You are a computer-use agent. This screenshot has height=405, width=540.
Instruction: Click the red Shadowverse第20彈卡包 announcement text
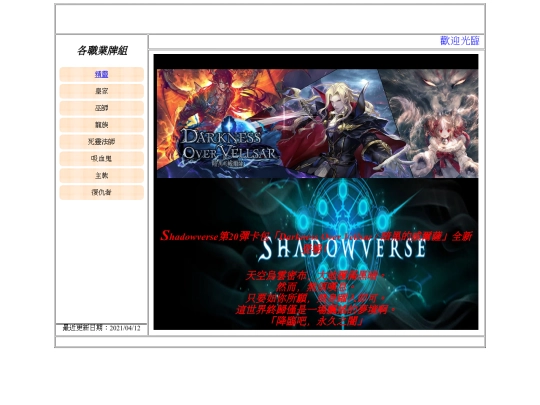(316, 242)
